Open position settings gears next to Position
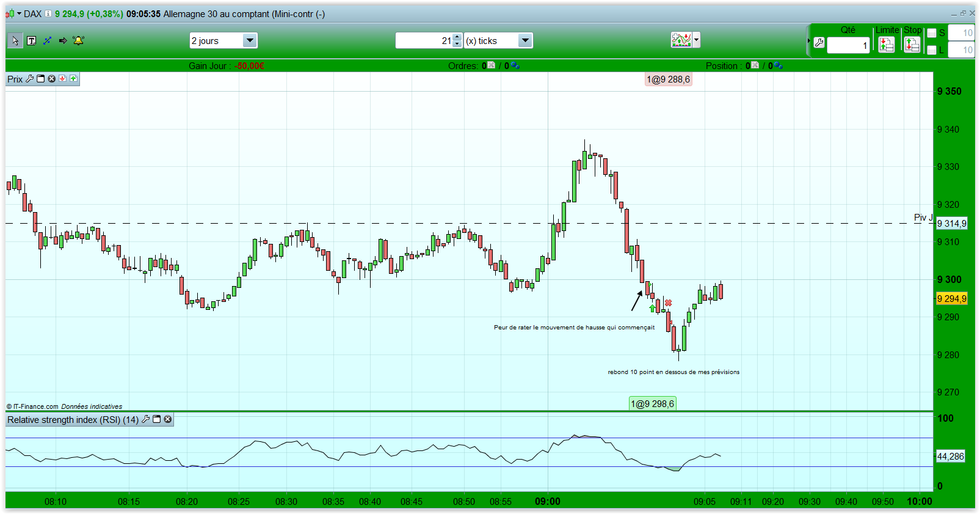The height and width of the screenshot is (514, 980). click(x=779, y=65)
